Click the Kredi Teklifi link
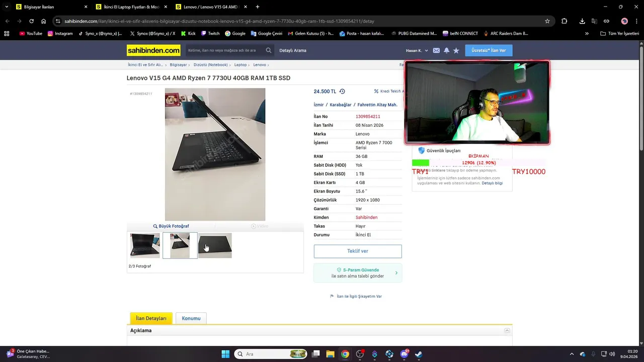Viewport: 644px width, 362px height. 389,92
